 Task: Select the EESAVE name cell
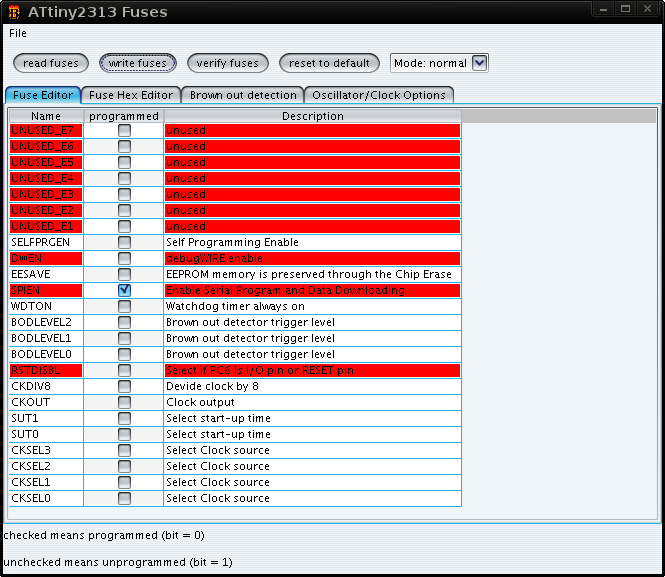pyautogui.click(x=46, y=274)
